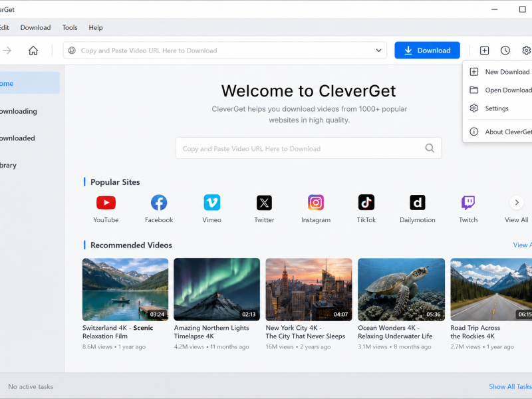Focus the top toolbar URL field
532x399 pixels.
225,51
